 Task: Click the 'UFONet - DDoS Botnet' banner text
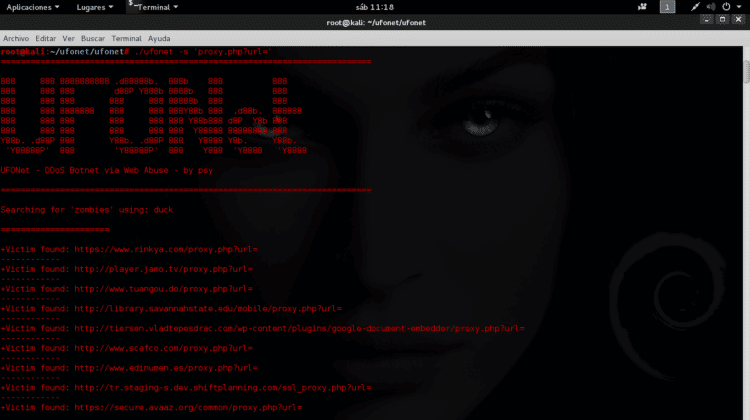pos(107,170)
